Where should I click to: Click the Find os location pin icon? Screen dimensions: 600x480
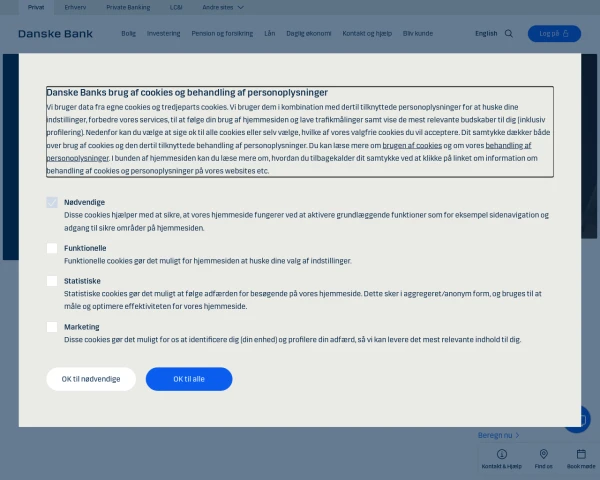coord(543,454)
